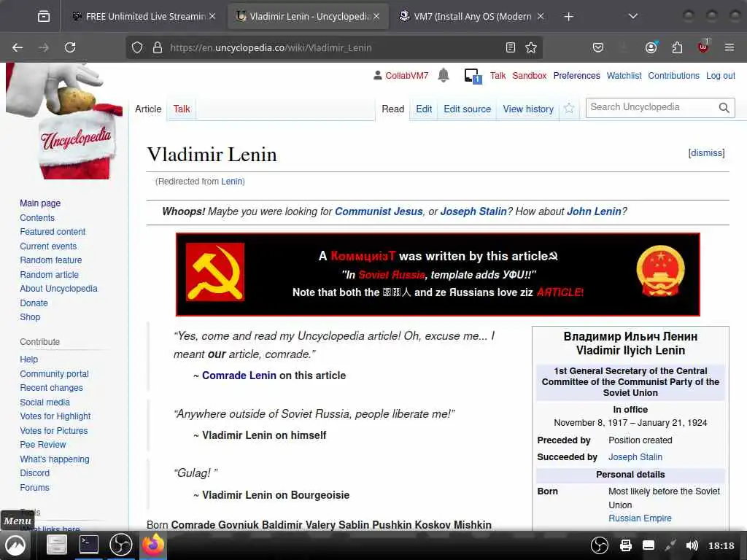Open OBS Studio taskbar launcher
The image size is (747, 560).
coord(120,545)
